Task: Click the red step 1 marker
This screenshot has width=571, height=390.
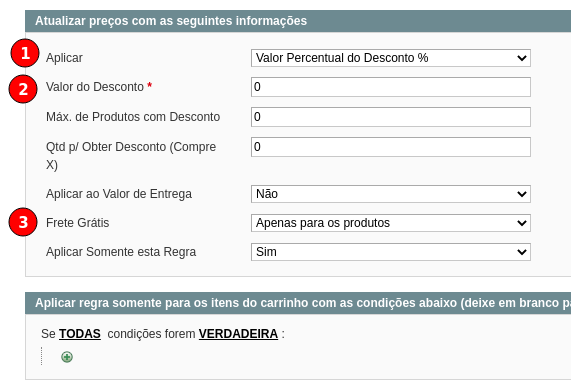Action: point(25,53)
